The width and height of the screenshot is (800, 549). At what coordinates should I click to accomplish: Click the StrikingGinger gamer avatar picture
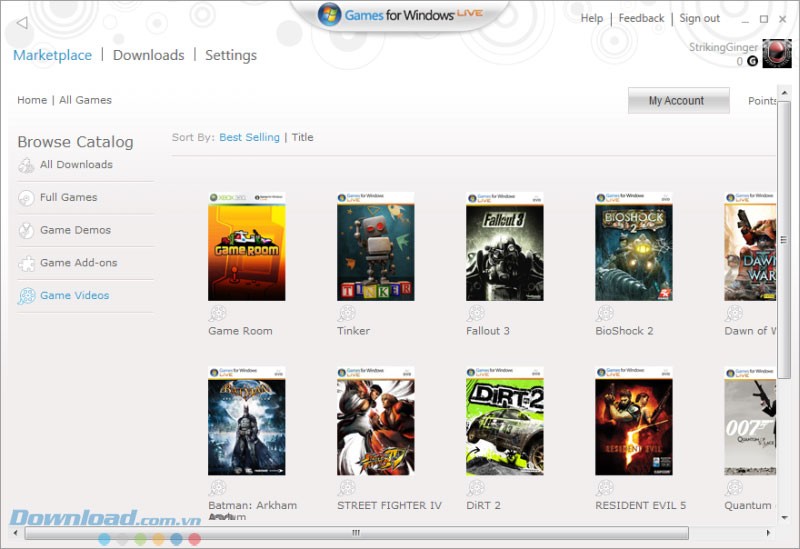[x=777, y=54]
